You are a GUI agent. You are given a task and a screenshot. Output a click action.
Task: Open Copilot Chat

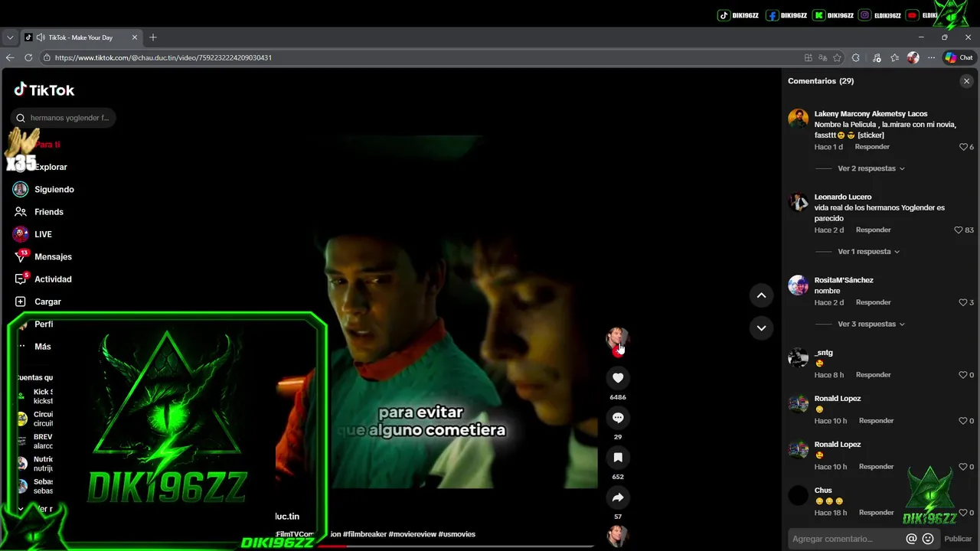[x=959, y=57]
